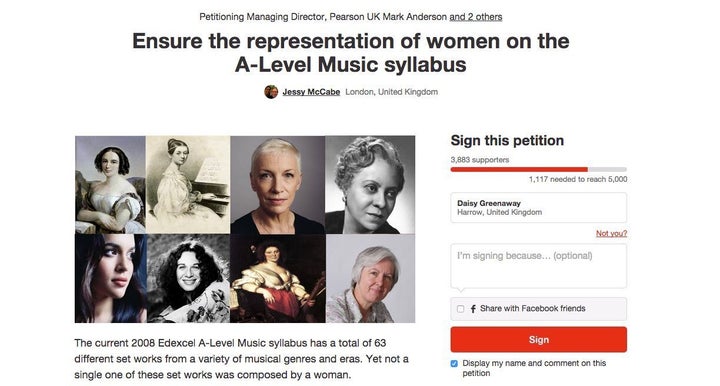This screenshot has height=386, width=720.
Task: Click the curly-haired smiling woman photo
Action: (x=189, y=278)
